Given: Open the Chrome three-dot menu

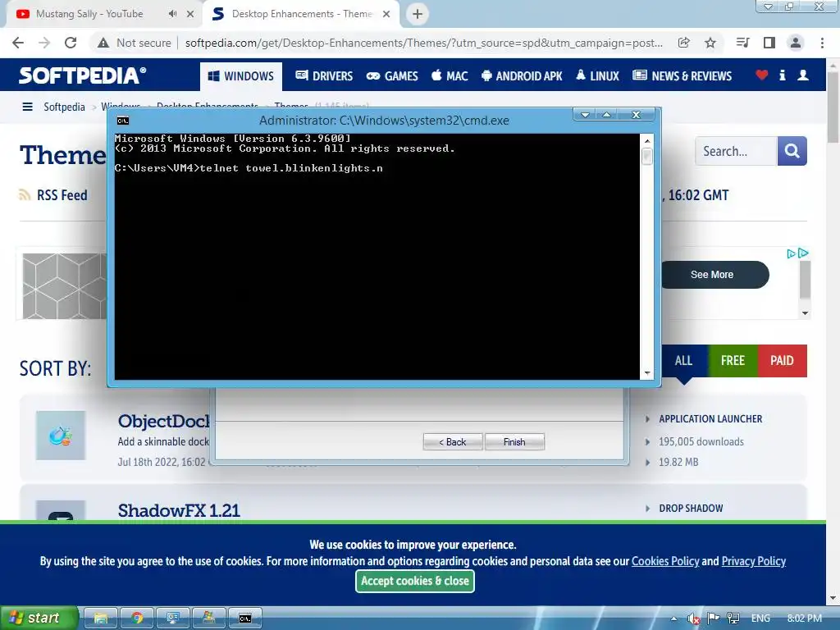Looking at the screenshot, I should point(822,43).
